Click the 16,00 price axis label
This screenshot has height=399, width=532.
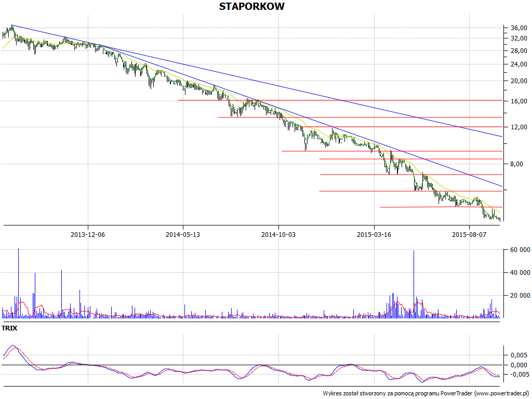[x=519, y=101]
